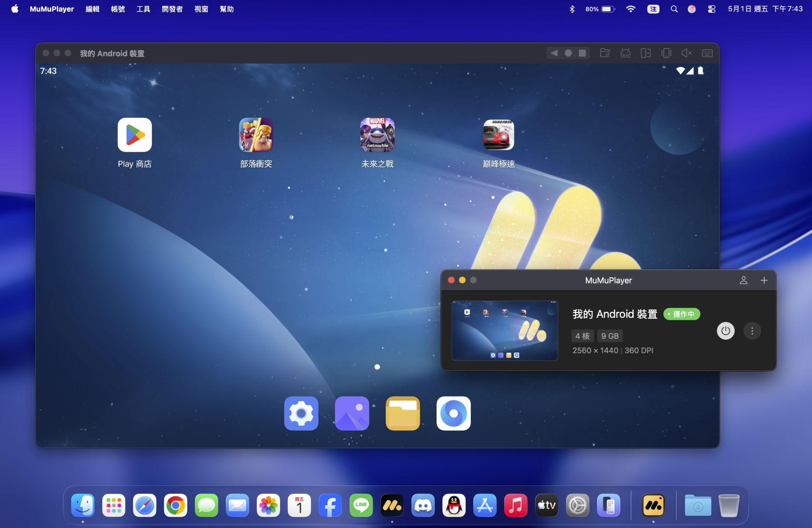Open System Settings from the Dock

[578, 506]
